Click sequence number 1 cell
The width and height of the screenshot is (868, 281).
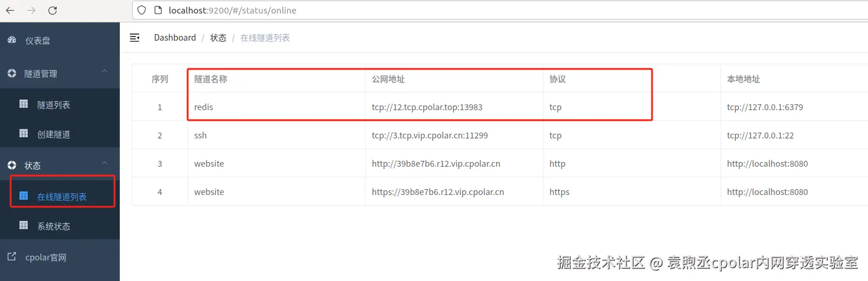coord(160,107)
